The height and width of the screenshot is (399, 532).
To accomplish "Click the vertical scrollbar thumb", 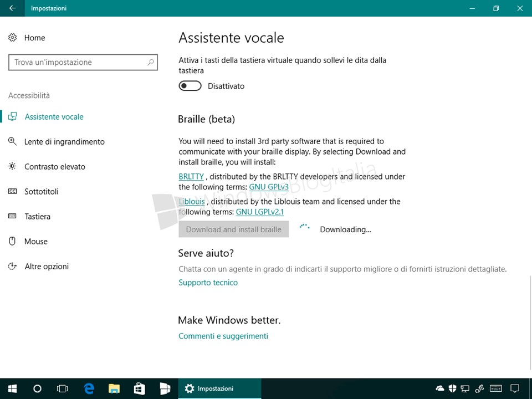I will click(530, 323).
